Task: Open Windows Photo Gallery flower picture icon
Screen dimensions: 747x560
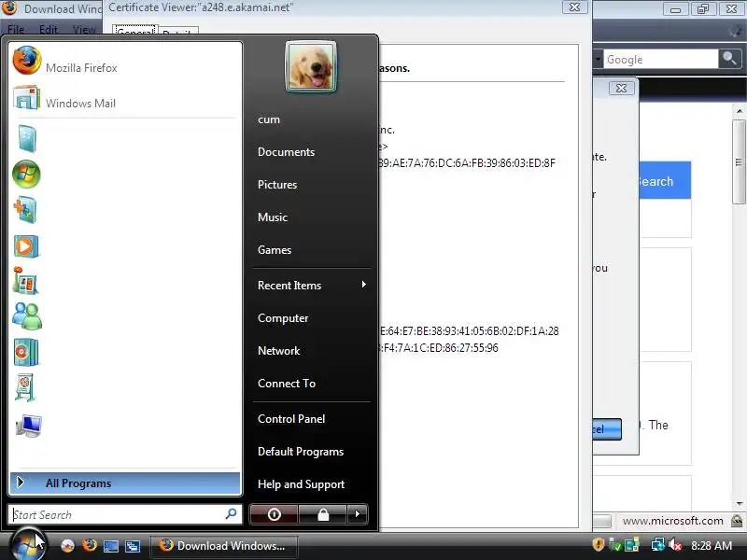Action: tap(26, 281)
